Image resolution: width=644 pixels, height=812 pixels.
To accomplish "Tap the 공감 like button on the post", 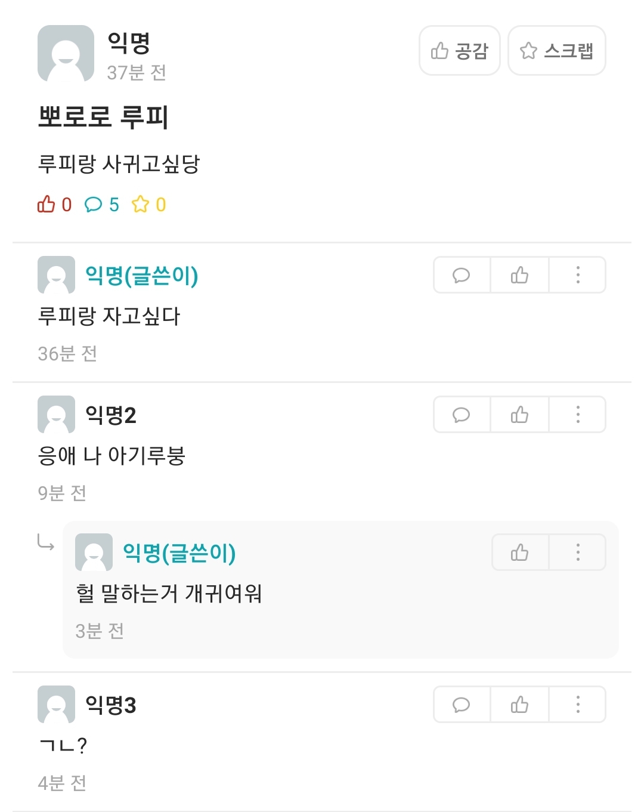I will [x=459, y=51].
